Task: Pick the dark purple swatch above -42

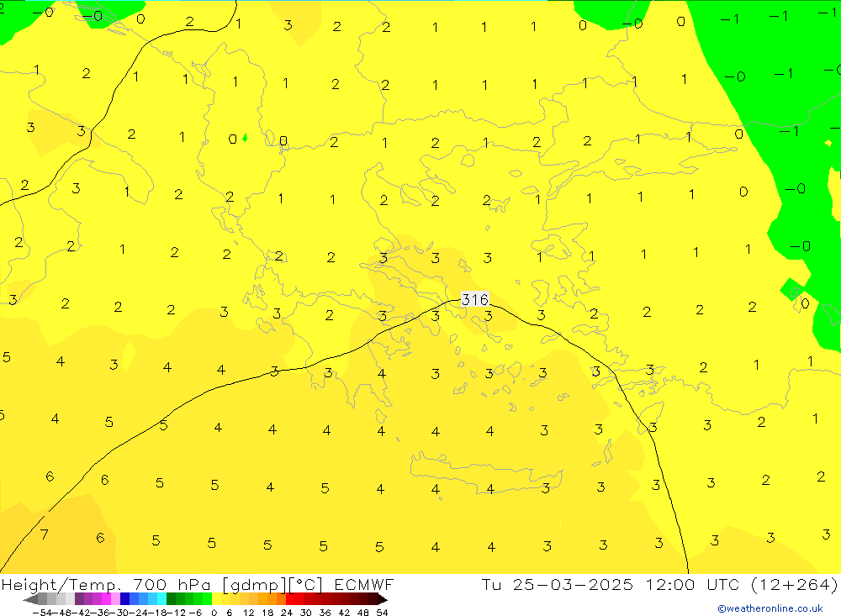Action: (x=79, y=599)
